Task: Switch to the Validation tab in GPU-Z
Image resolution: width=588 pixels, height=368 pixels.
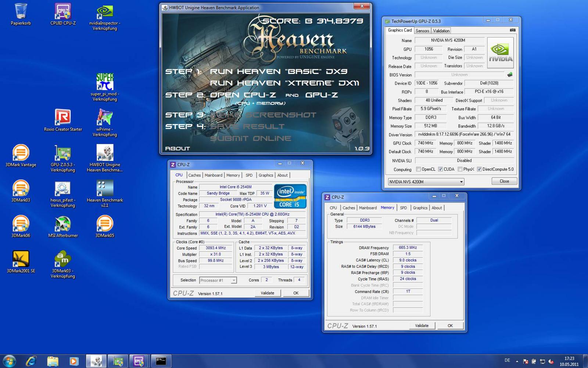Action: click(x=441, y=31)
